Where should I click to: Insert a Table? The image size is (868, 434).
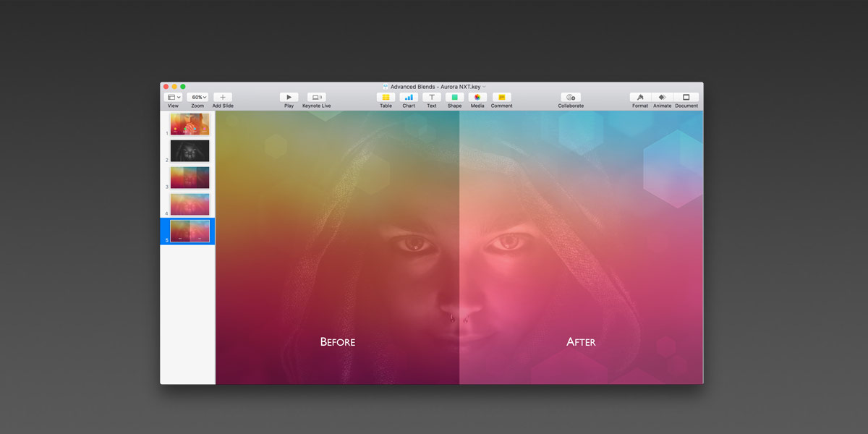tap(386, 97)
